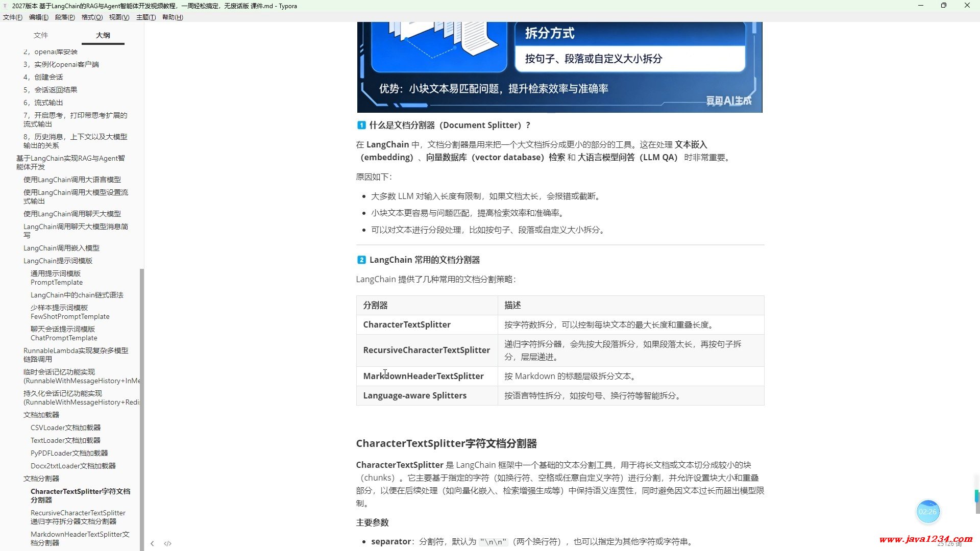Click the blue timer bubble 02:26
The height and width of the screenshot is (551, 980).
coord(927,511)
